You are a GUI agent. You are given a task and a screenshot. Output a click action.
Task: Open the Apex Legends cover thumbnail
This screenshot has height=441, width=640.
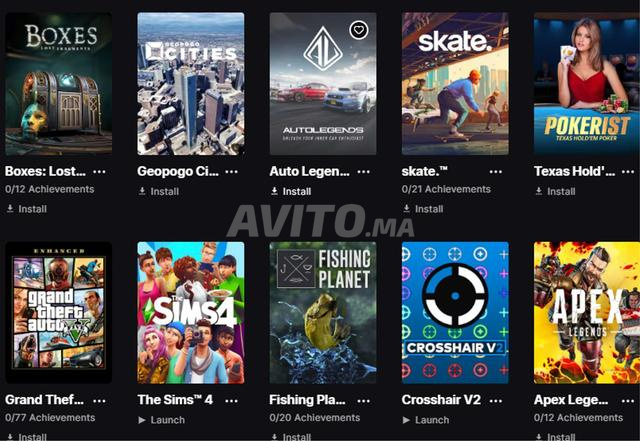[x=587, y=312]
